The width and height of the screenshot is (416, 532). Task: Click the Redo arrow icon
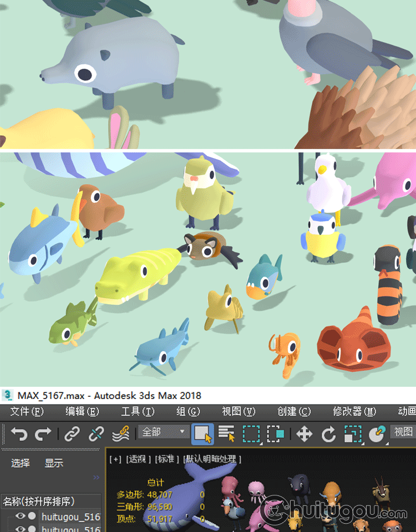[x=44, y=434]
